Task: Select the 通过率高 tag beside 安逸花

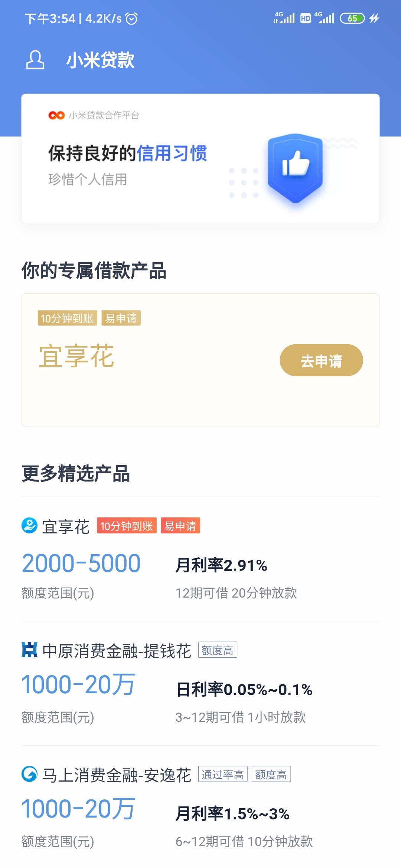Action: [x=223, y=774]
